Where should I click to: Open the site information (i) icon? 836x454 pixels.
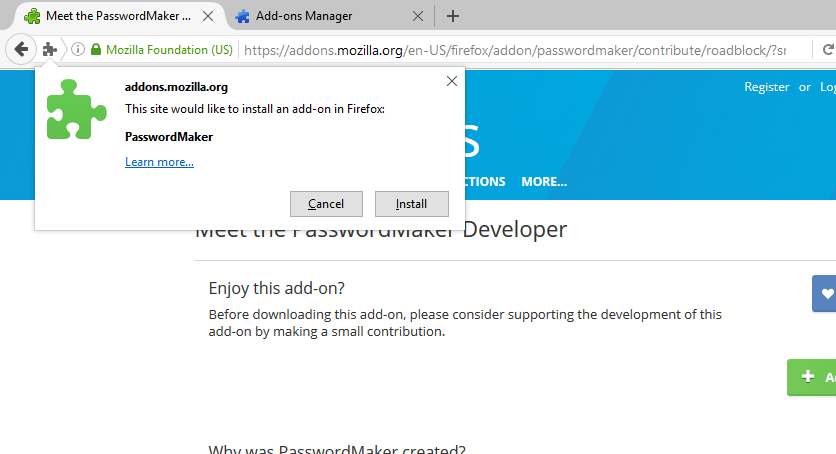click(x=78, y=49)
